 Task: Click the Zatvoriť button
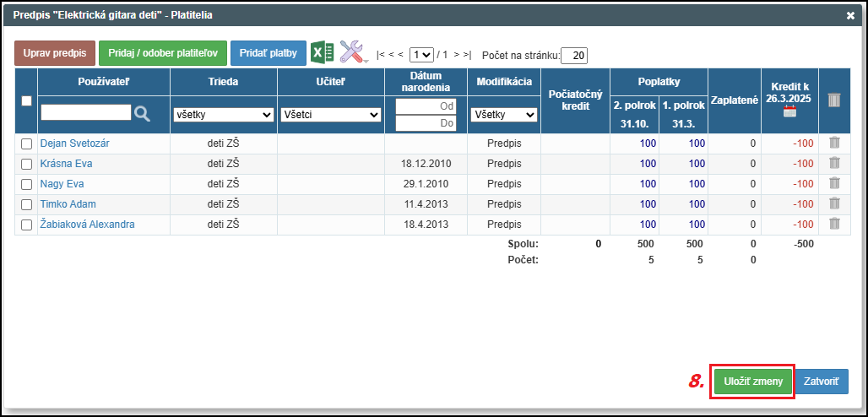tap(822, 382)
